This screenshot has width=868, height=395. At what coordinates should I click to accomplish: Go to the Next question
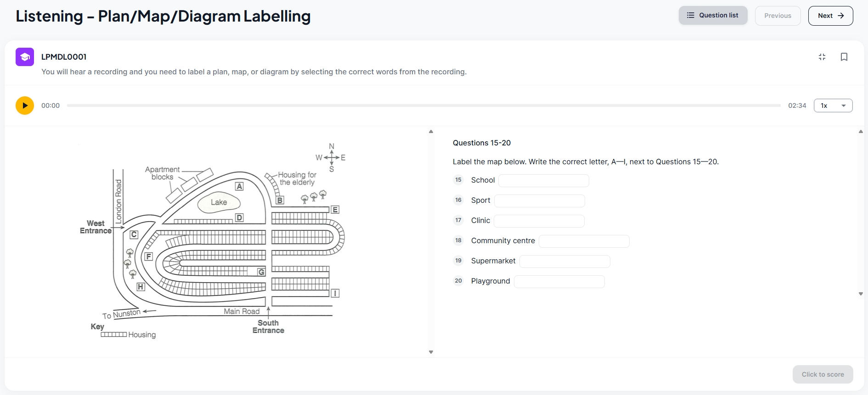pos(830,16)
